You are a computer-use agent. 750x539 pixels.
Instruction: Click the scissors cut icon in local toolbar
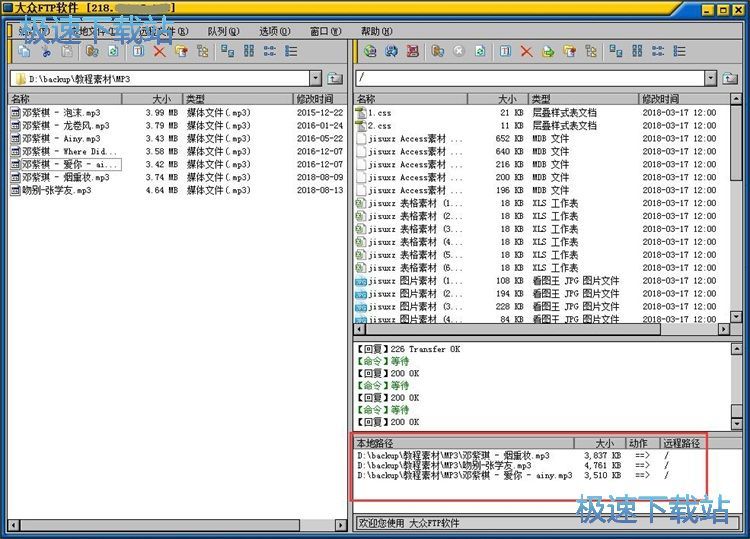(46, 51)
